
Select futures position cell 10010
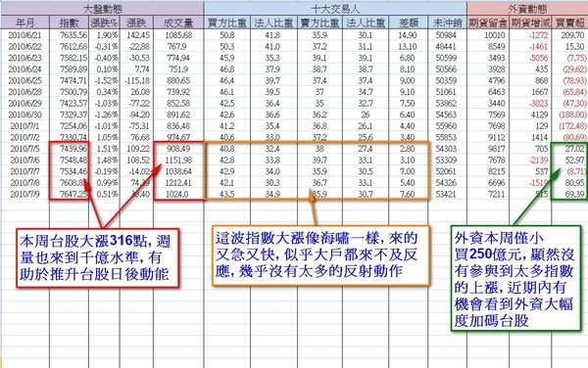495,35
